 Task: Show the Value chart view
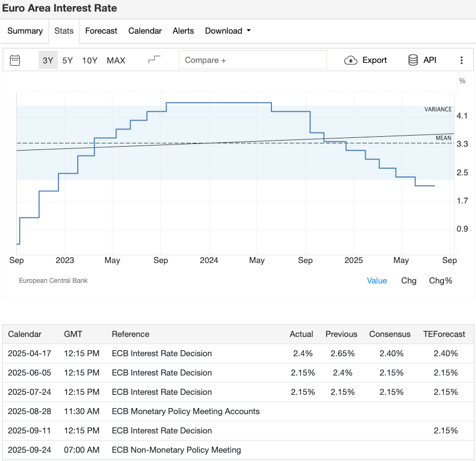pos(377,280)
